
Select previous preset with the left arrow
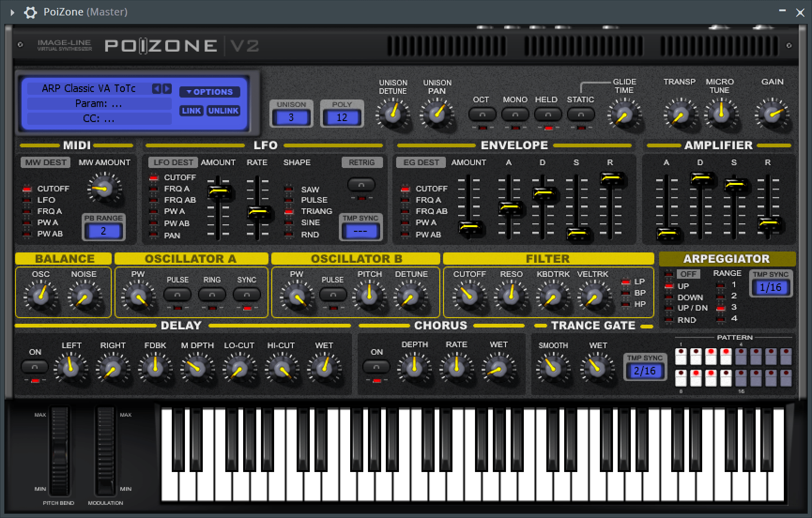tap(156, 89)
